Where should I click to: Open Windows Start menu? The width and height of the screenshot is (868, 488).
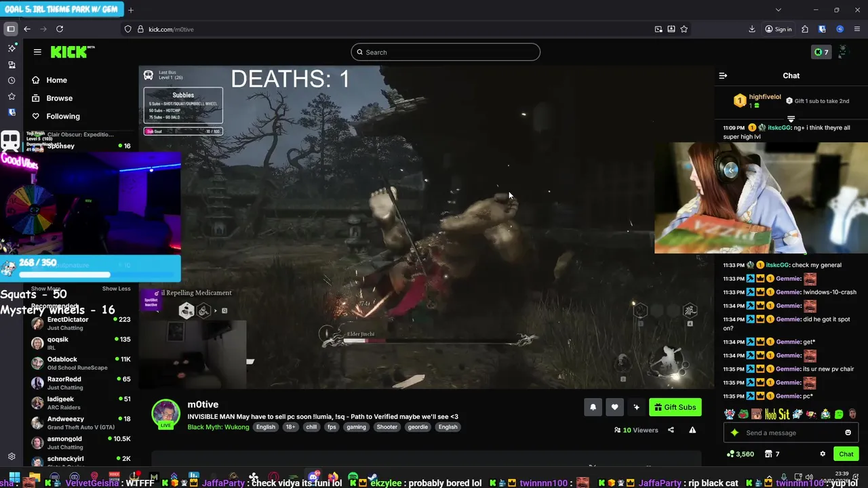pyautogui.click(x=14, y=478)
